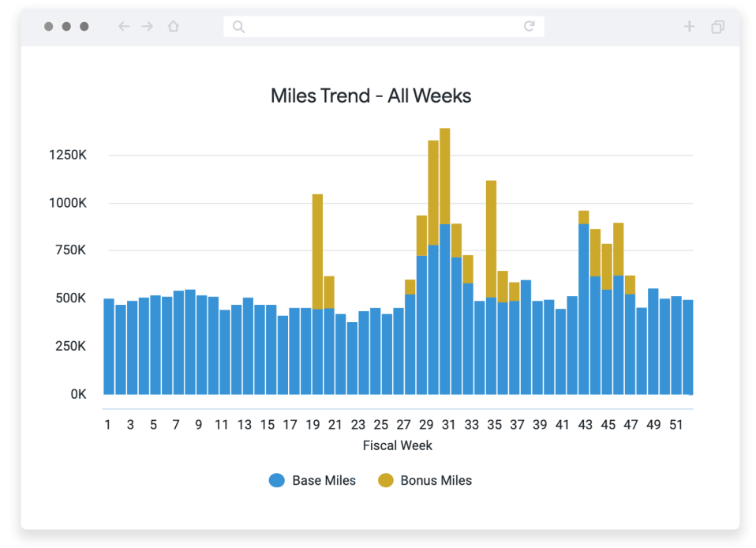Click the x-axis label for week 25
This screenshot has width=756, height=548.
pyautogui.click(x=381, y=425)
